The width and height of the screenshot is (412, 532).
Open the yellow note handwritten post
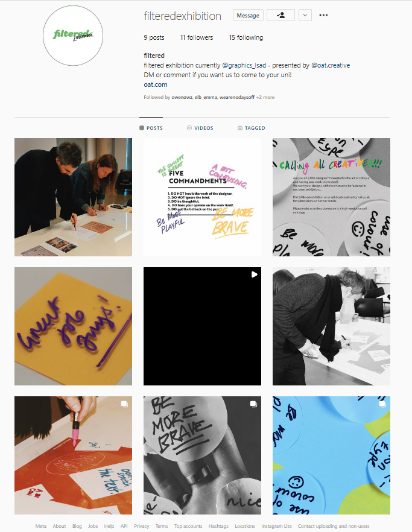click(x=74, y=326)
